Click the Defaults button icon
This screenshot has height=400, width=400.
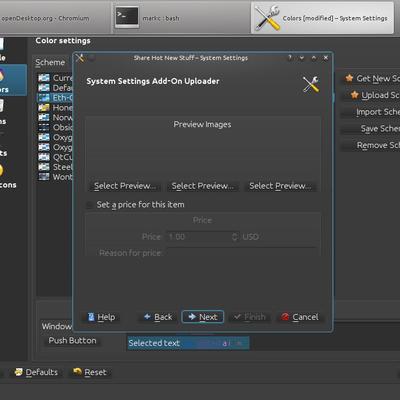point(19,372)
